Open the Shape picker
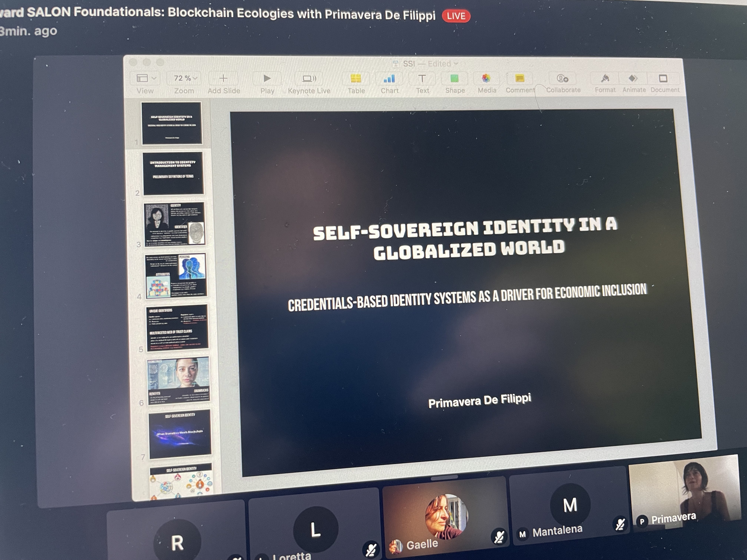The width and height of the screenshot is (747, 560). (x=454, y=79)
